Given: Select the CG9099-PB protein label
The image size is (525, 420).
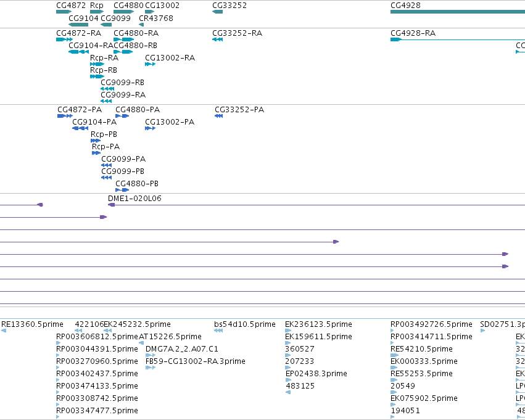Looking at the screenshot, I should click(x=123, y=171).
